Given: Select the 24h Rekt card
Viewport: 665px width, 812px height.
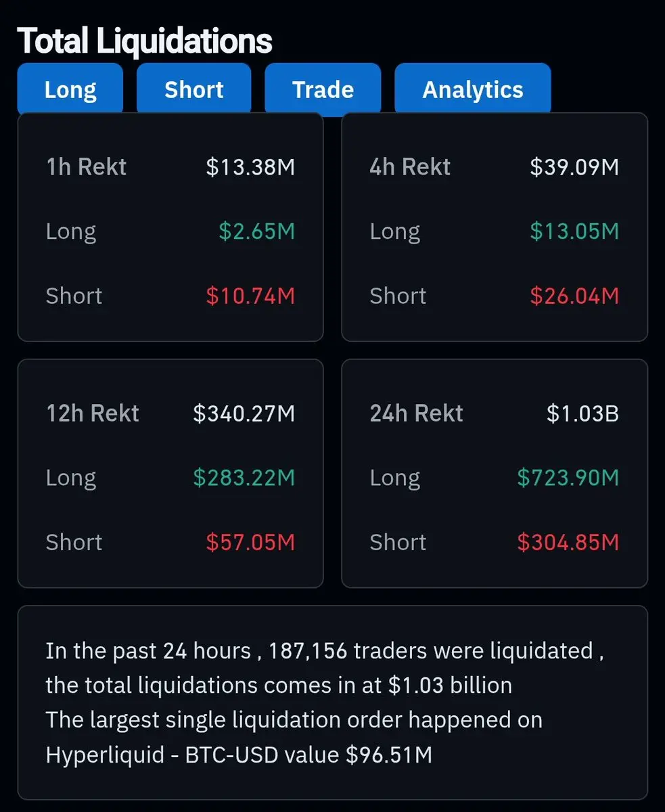Looking at the screenshot, I should (x=495, y=473).
